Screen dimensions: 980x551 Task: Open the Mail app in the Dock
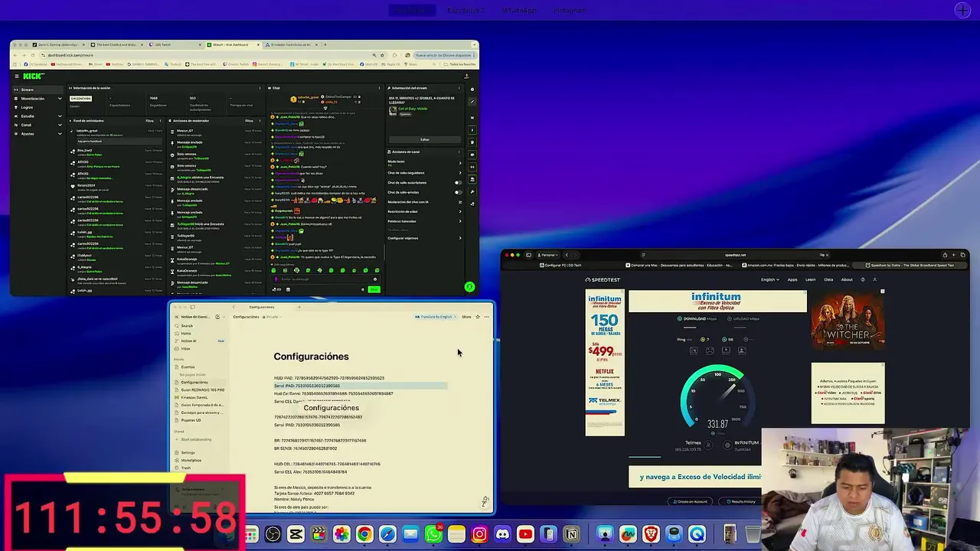410,533
